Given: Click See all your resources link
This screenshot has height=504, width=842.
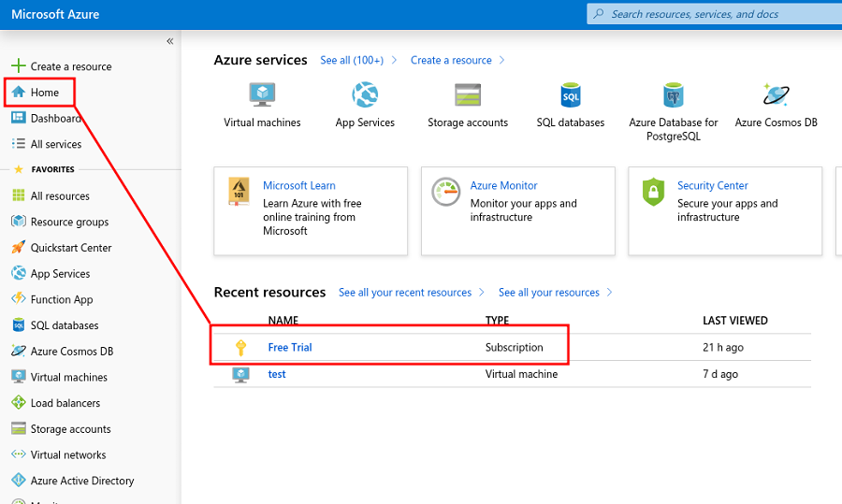Looking at the screenshot, I should (549, 293).
